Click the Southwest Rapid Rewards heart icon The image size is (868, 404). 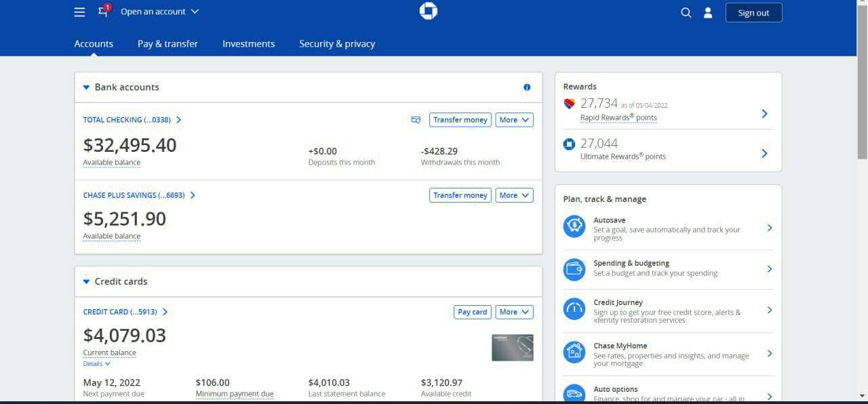[x=570, y=104]
